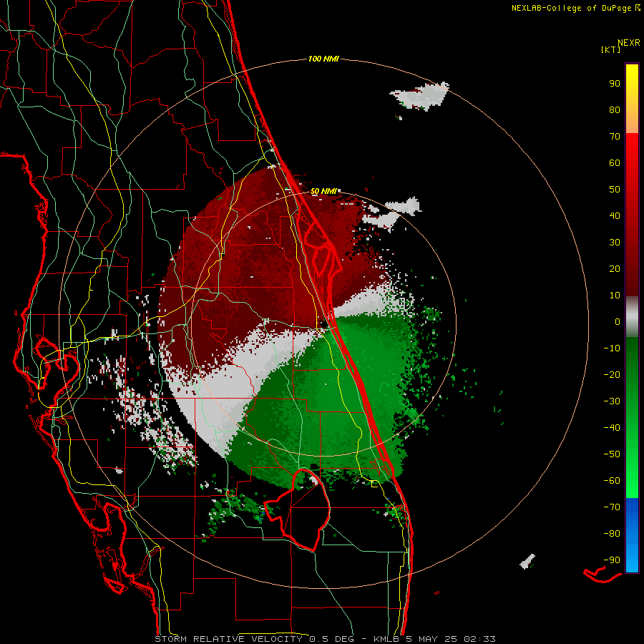Click the -30 knot scale value

(x=612, y=401)
